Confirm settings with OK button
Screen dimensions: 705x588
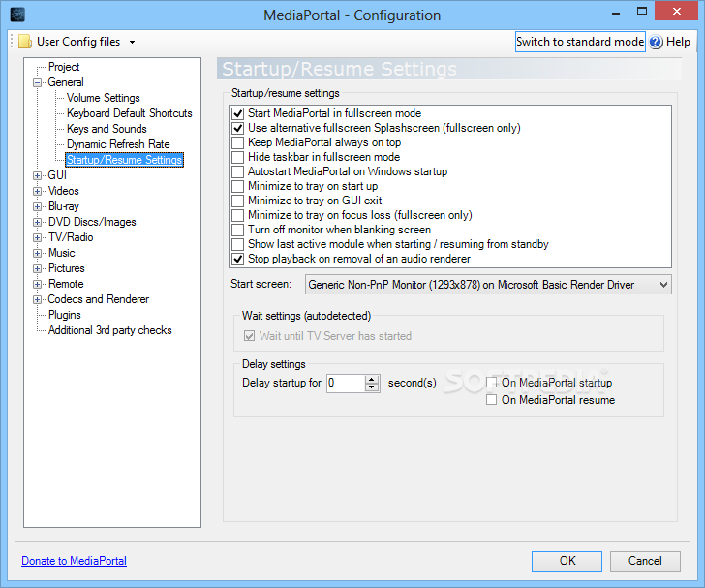(567, 561)
